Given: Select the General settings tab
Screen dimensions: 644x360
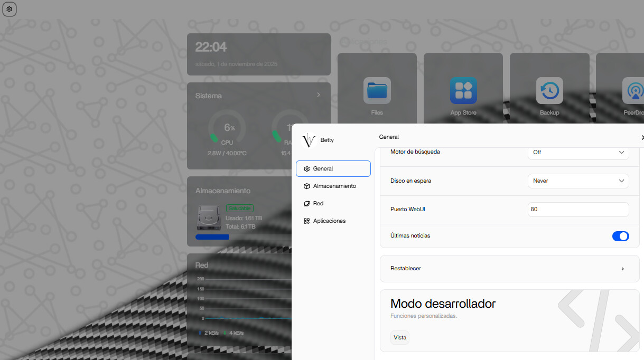Looking at the screenshot, I should (333, 169).
